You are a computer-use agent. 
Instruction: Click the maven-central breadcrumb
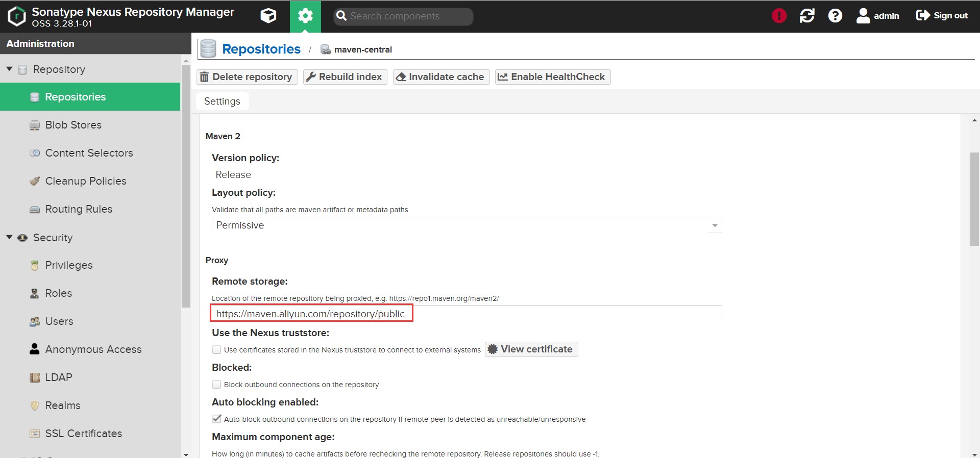[363, 49]
